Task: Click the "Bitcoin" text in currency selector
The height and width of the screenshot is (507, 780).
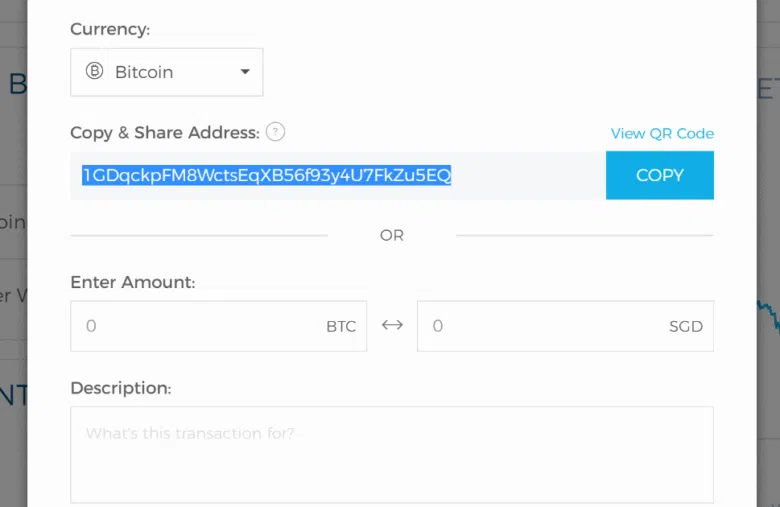Action: click(x=144, y=72)
